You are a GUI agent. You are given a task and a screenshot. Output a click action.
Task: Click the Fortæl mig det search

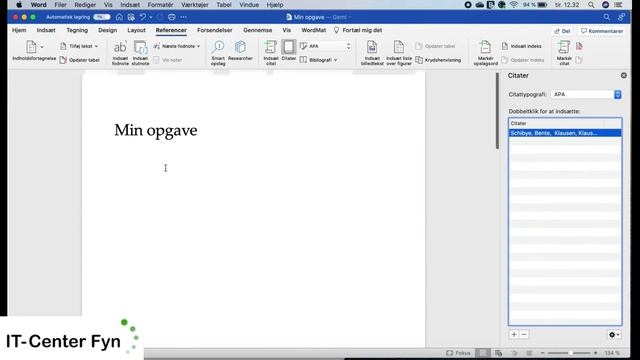[x=358, y=30]
